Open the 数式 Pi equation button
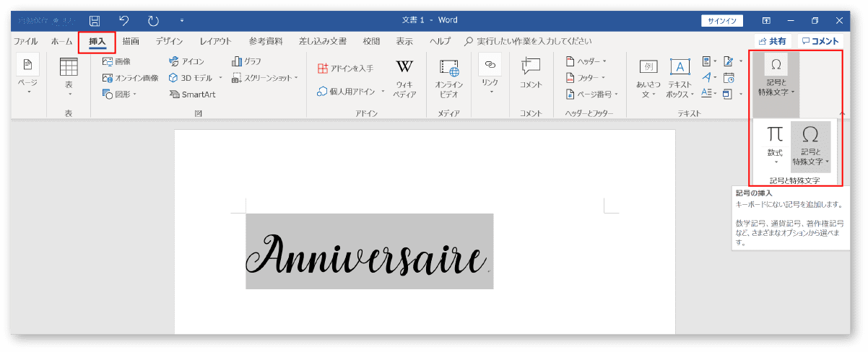Screen dimensions: 868x352 coord(775,146)
